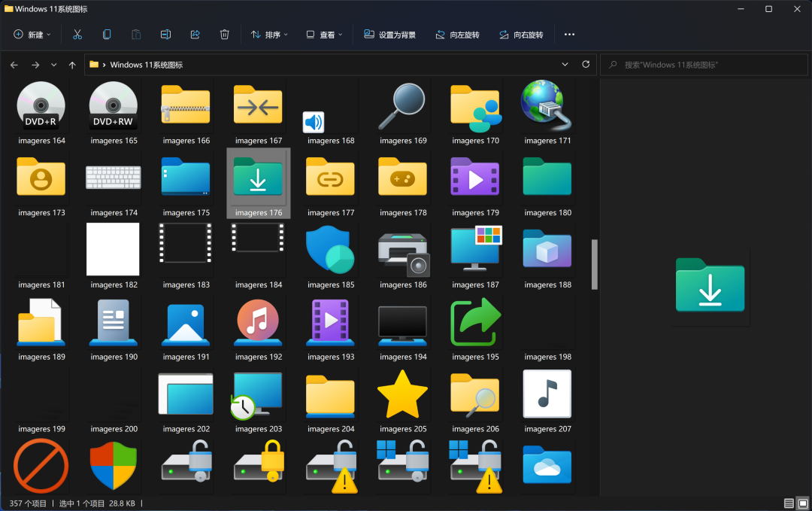Click Windows 11系统图标 path in address bar
812x511 pixels.
(146, 65)
